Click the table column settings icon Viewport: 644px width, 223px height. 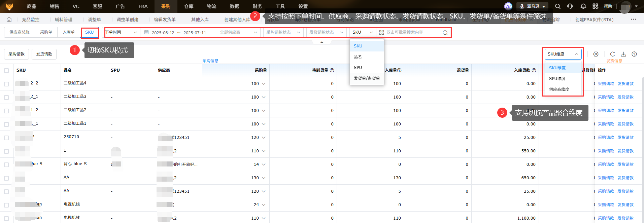coord(596,54)
